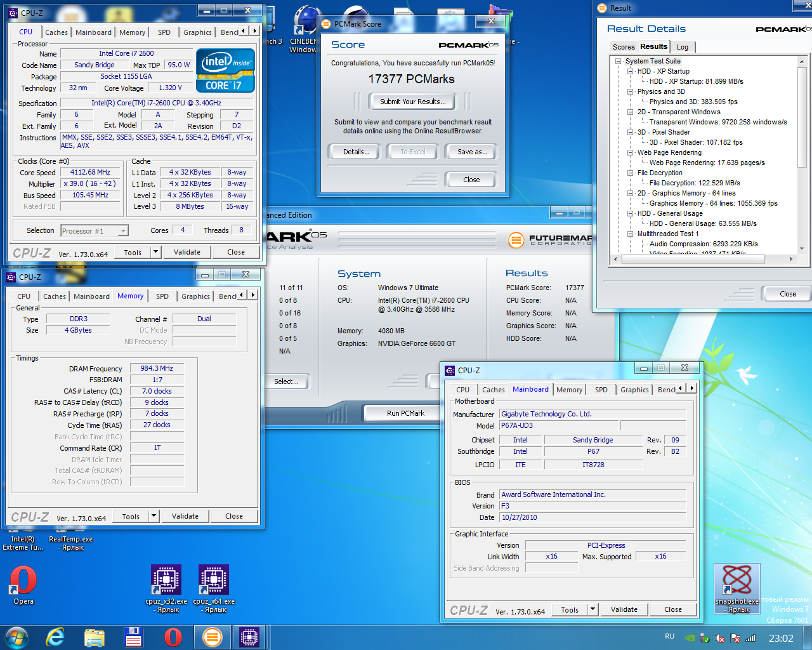The width and height of the screenshot is (812, 650).
Task: Switch to PCMark05 taskbar button
Action: point(213,637)
